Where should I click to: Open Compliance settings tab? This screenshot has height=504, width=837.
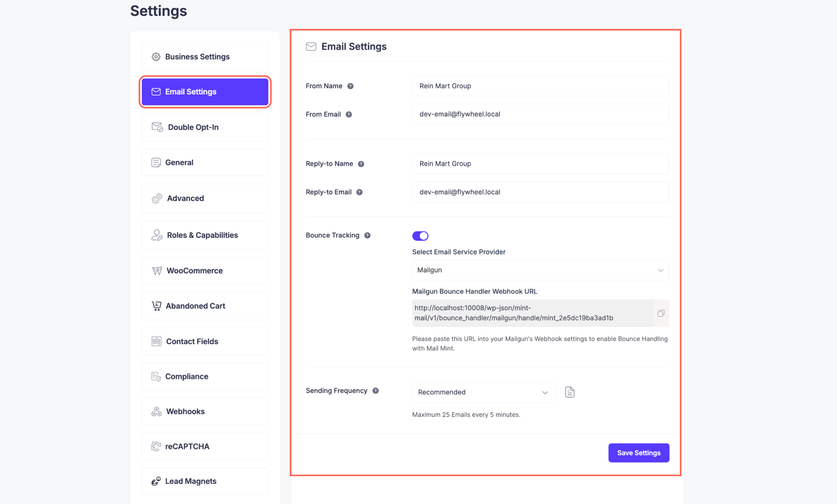(205, 376)
